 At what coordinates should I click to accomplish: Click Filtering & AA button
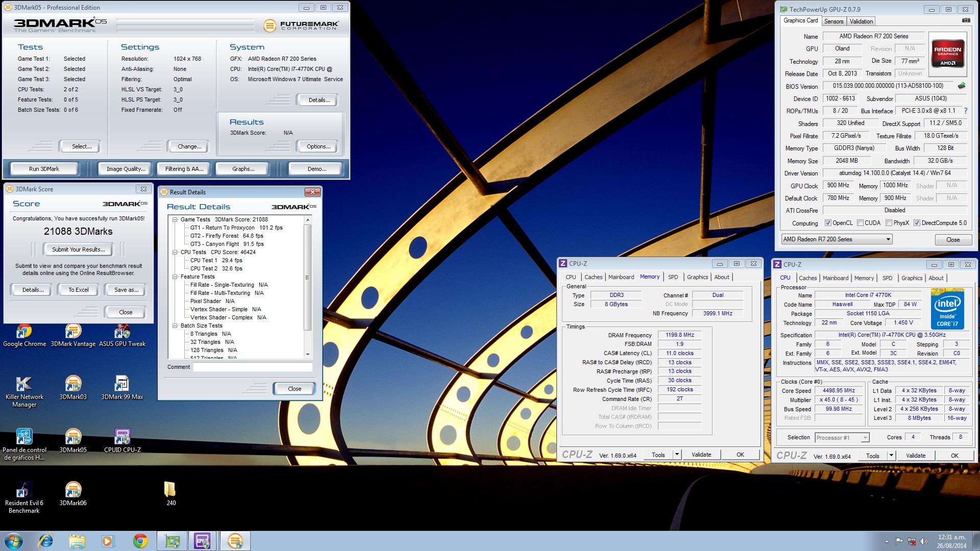click(x=184, y=169)
